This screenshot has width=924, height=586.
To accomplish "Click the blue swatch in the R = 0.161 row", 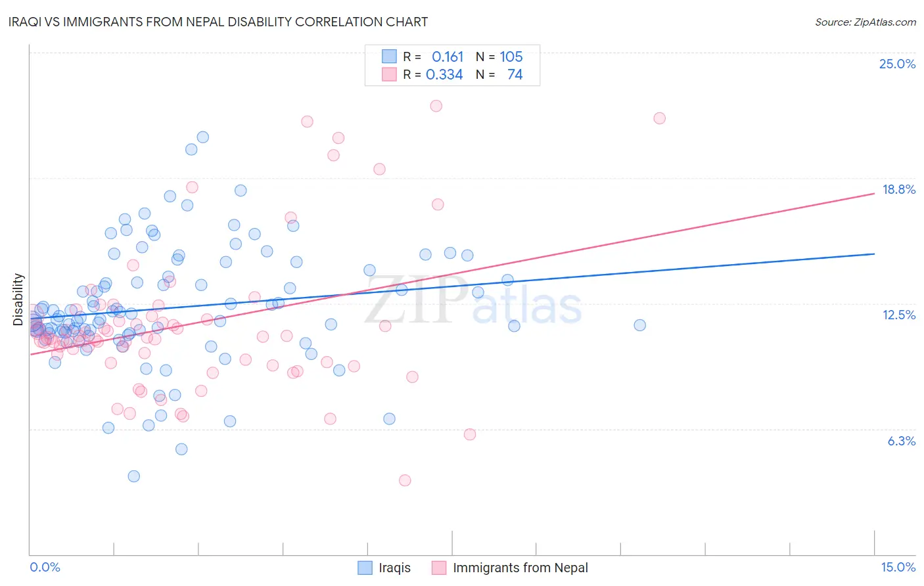I will pyautogui.click(x=389, y=56).
